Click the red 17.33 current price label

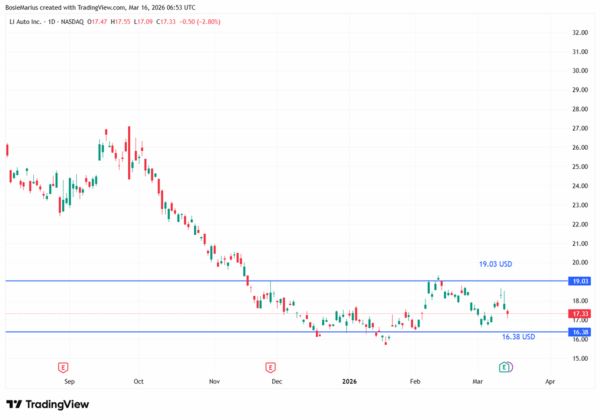(x=580, y=314)
